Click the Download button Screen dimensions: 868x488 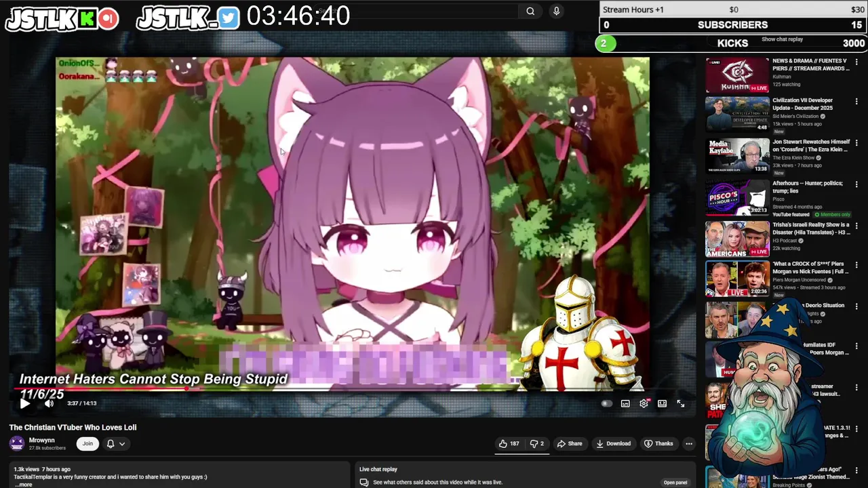(x=614, y=444)
